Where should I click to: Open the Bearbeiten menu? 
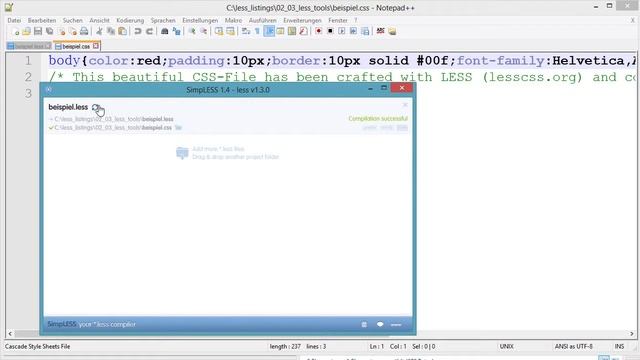(x=42, y=20)
